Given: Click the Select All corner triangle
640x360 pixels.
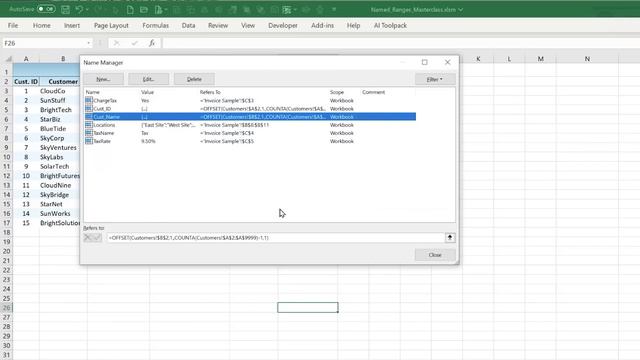Looking at the screenshot, I should pos(8,59).
